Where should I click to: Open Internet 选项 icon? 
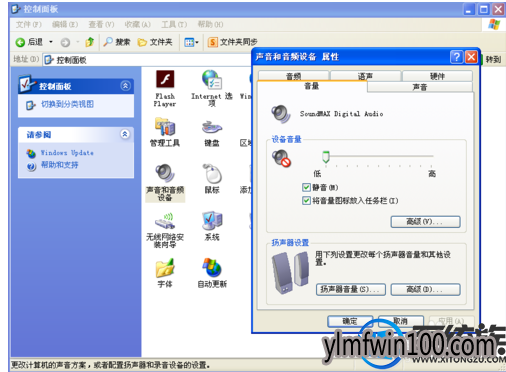click(212, 79)
